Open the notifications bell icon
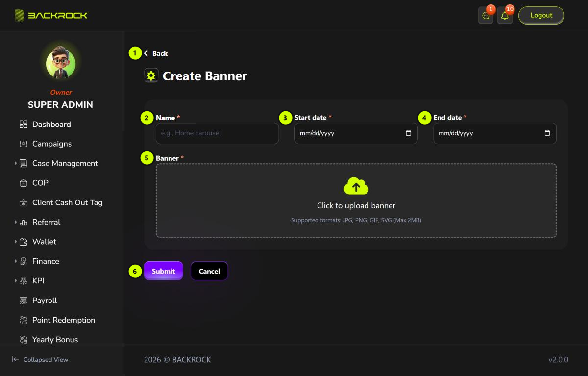 505,16
